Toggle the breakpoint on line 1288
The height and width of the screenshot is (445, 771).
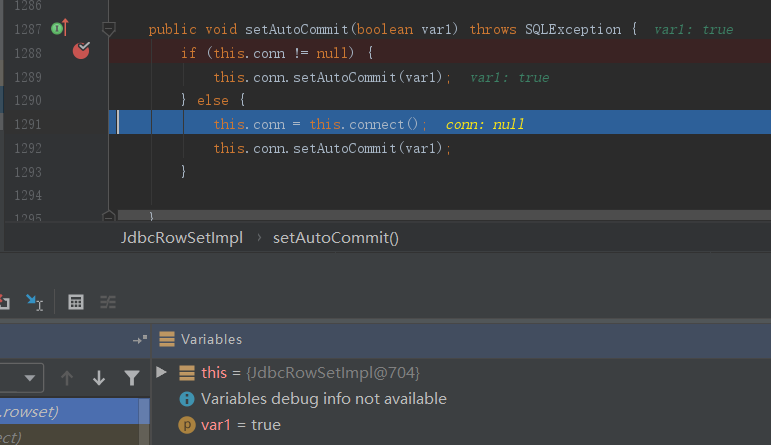(81, 50)
